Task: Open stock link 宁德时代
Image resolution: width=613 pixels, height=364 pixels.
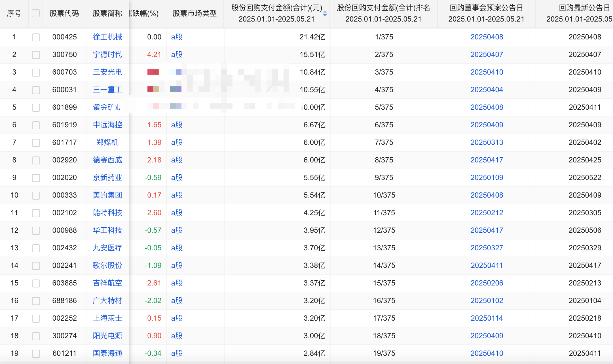Action: (107, 54)
